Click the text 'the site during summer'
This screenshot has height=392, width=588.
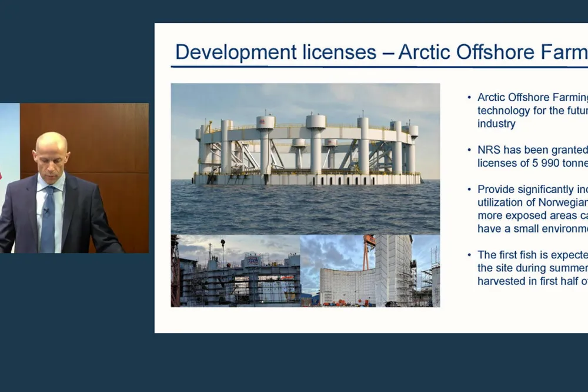pyautogui.click(x=533, y=268)
